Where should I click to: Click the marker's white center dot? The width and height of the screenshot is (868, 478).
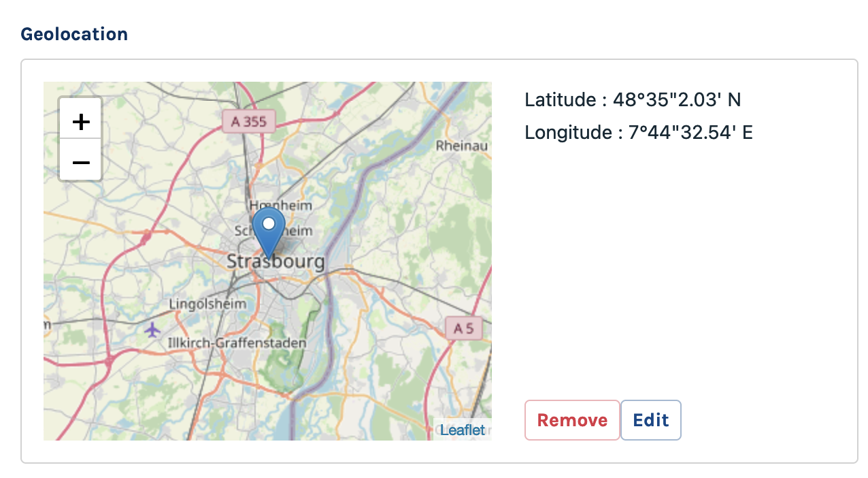(269, 223)
